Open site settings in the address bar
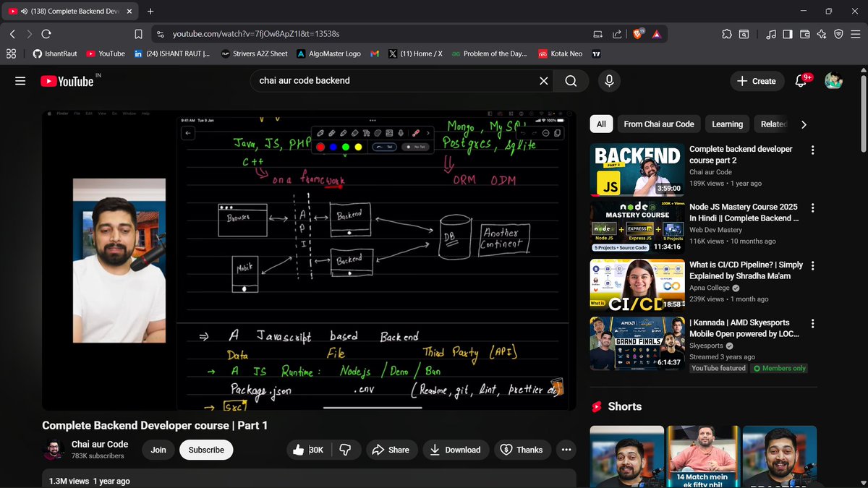Viewport: 868px width, 488px height. pyautogui.click(x=160, y=34)
